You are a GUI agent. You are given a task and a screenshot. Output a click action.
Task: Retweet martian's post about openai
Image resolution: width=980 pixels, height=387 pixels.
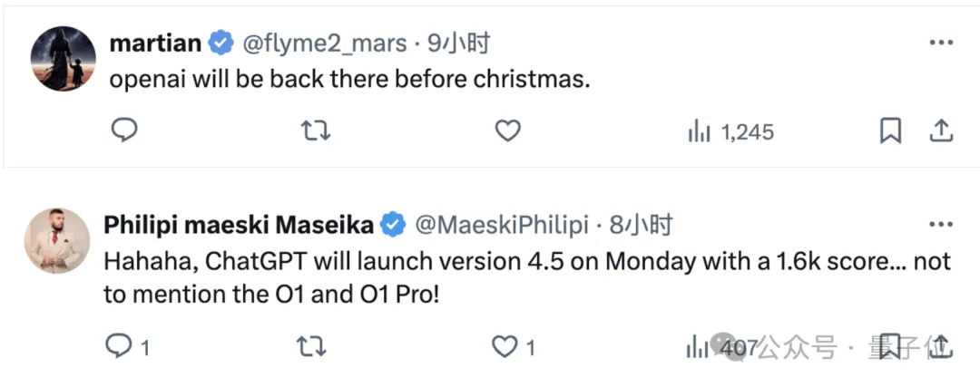coord(315,131)
